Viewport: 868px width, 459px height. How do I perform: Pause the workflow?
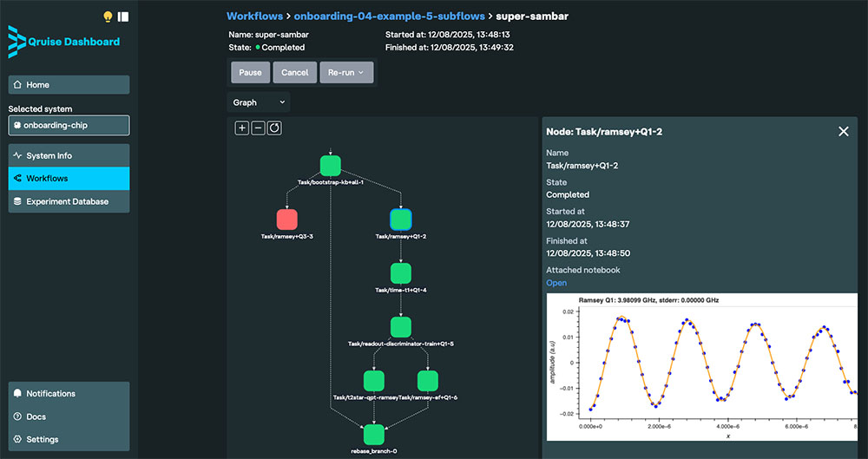click(250, 72)
